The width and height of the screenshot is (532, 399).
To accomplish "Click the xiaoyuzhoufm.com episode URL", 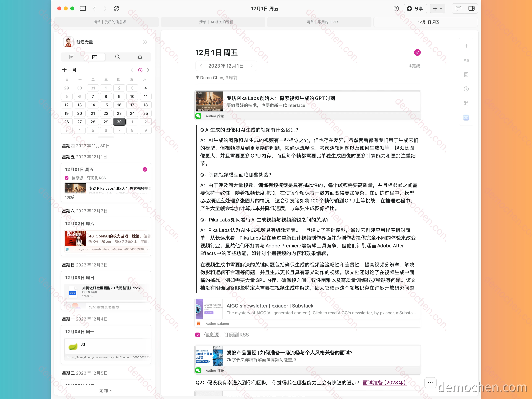I will (111, 249).
